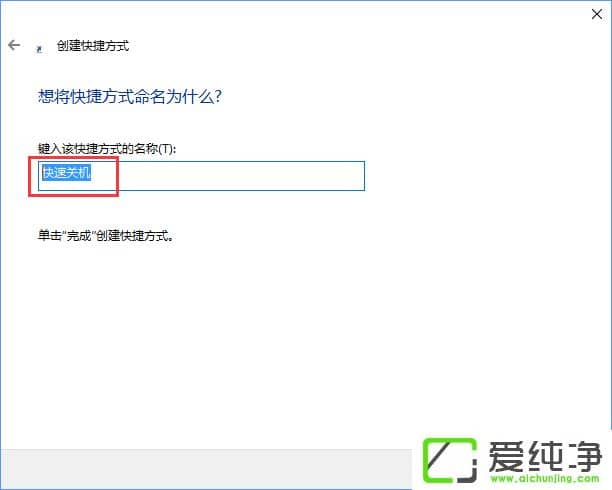Go back using the back arrow
The height and width of the screenshot is (490, 612).
(14, 45)
